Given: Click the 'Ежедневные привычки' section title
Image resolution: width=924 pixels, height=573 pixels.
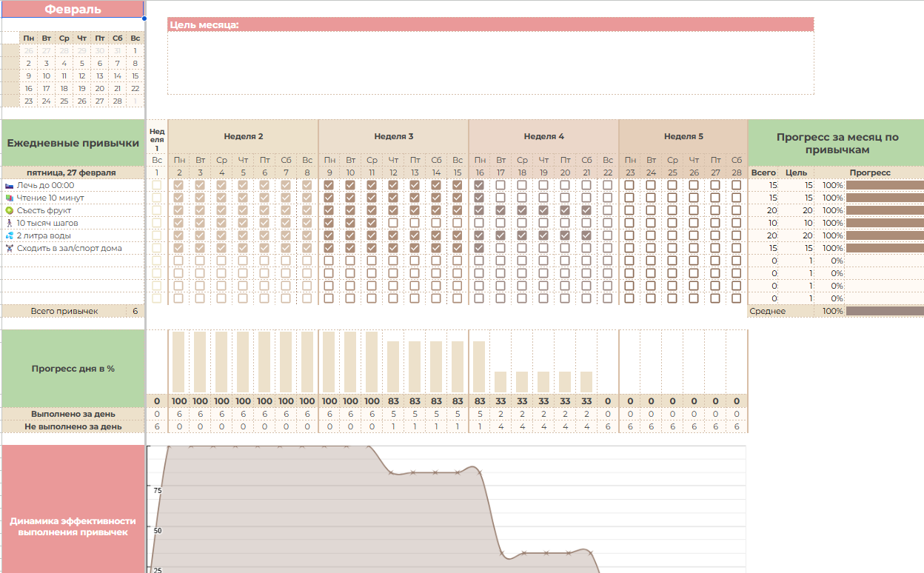Looking at the screenshot, I should (x=73, y=143).
